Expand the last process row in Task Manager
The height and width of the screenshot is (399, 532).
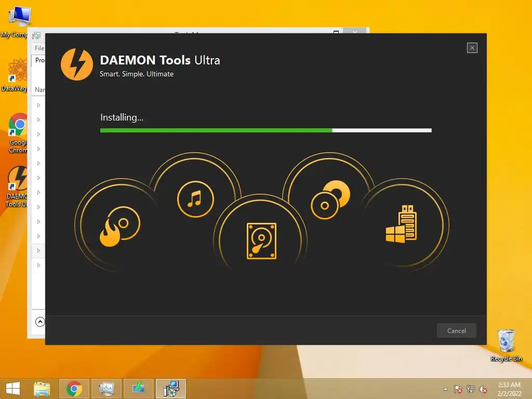click(38, 265)
